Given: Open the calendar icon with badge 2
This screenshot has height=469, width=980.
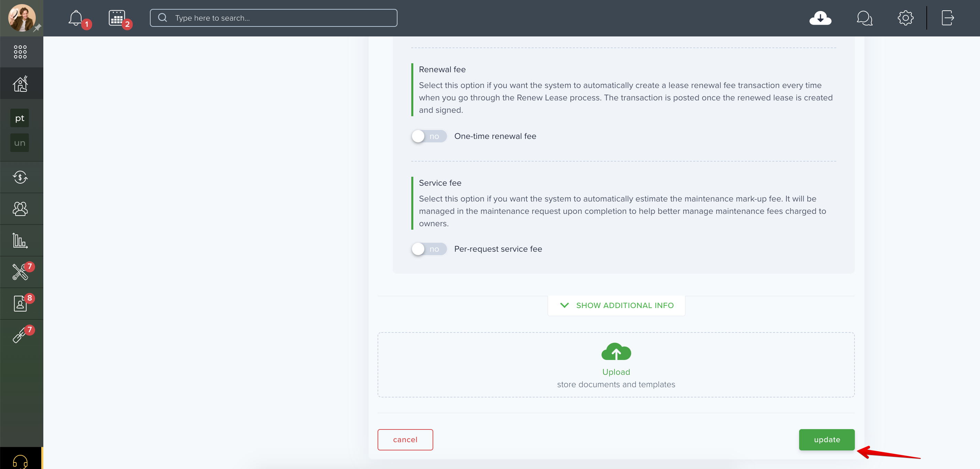Looking at the screenshot, I should (117, 18).
